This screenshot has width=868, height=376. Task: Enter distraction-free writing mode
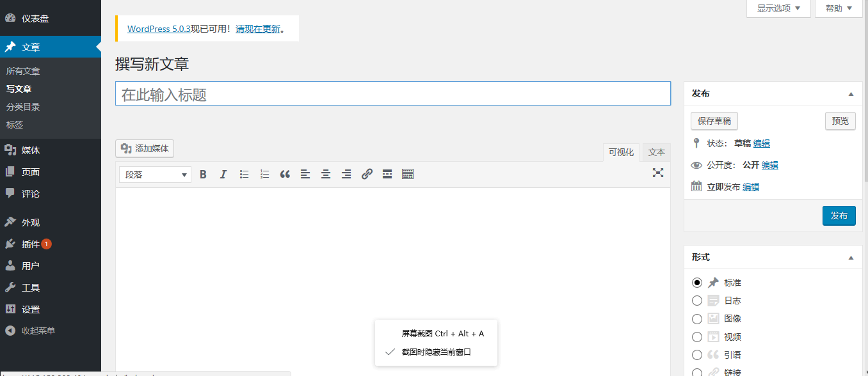657,173
